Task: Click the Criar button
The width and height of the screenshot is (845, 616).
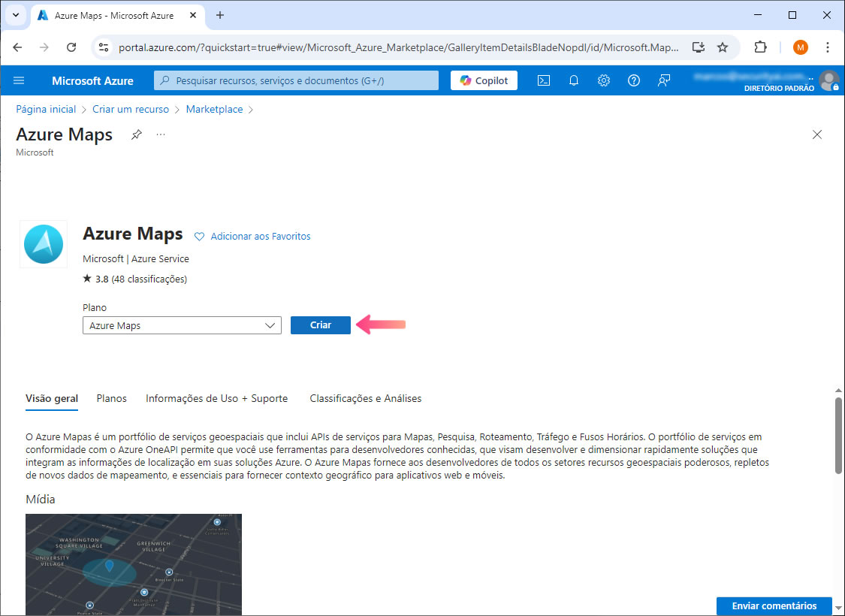Action: 321,325
